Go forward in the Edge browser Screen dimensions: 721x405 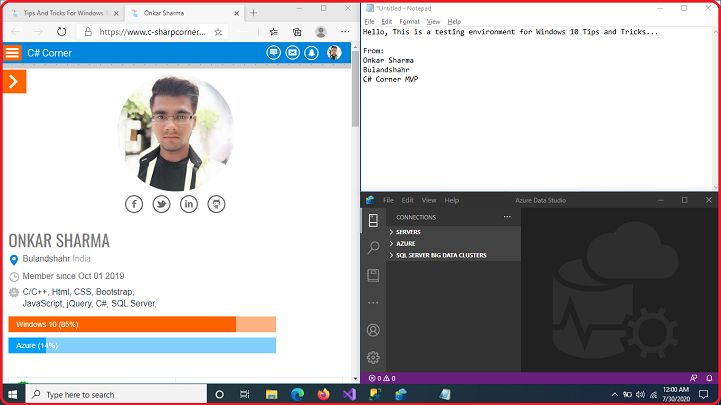pyautogui.click(x=38, y=32)
